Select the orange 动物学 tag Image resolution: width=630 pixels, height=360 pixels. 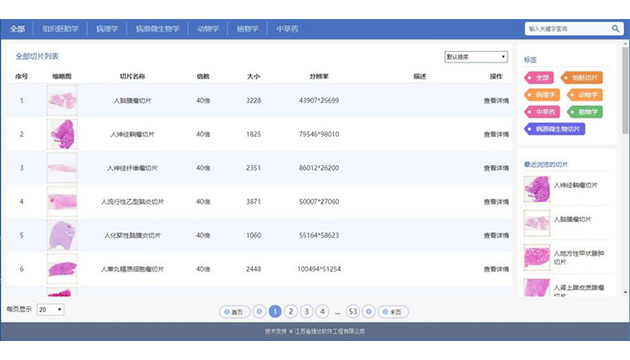[585, 95]
